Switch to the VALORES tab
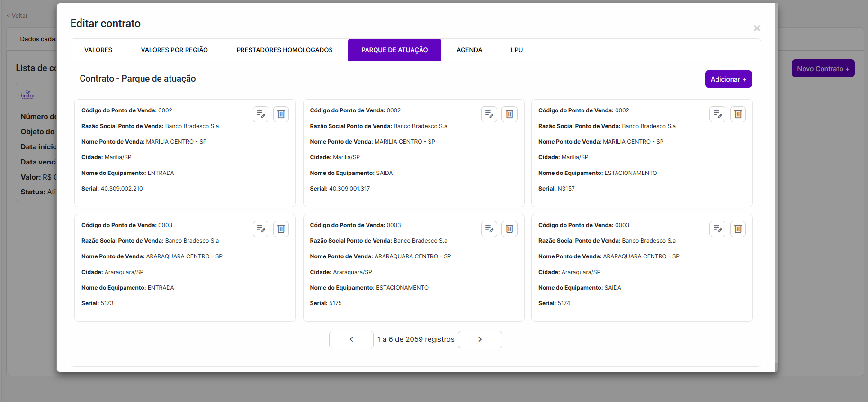The width and height of the screenshot is (868, 402). point(98,50)
